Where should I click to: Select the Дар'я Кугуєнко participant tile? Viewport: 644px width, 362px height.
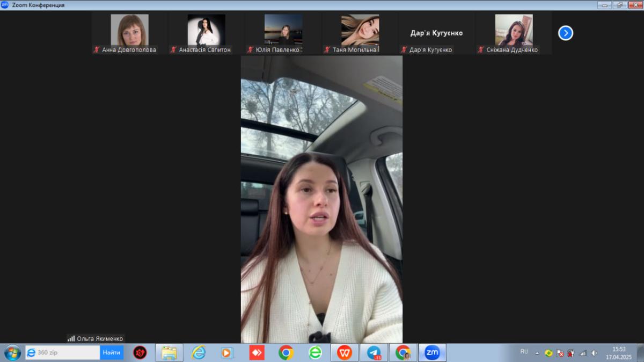tap(436, 33)
